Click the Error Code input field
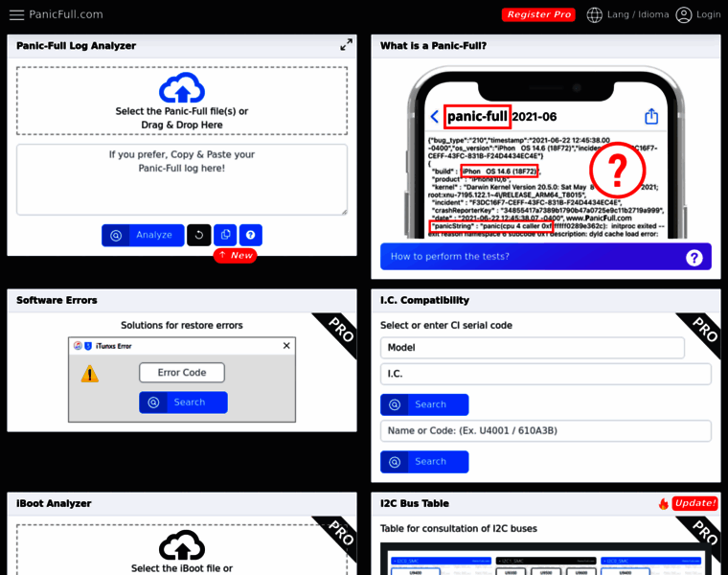The height and width of the screenshot is (575, 728). [182, 373]
